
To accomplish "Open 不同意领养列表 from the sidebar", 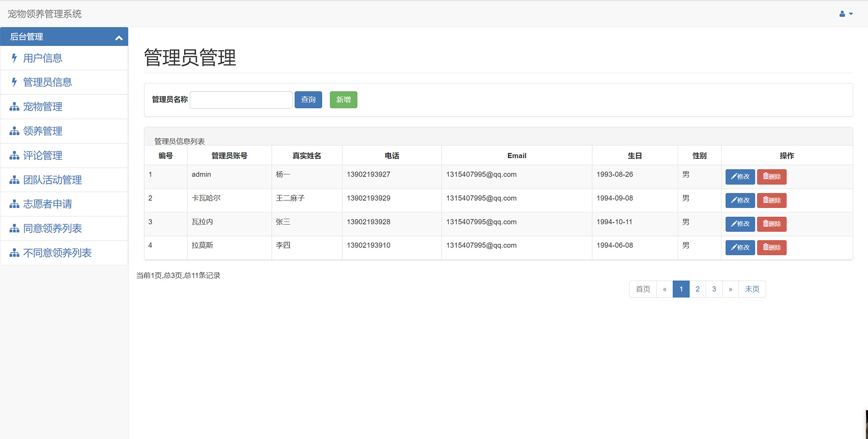I will (x=64, y=253).
